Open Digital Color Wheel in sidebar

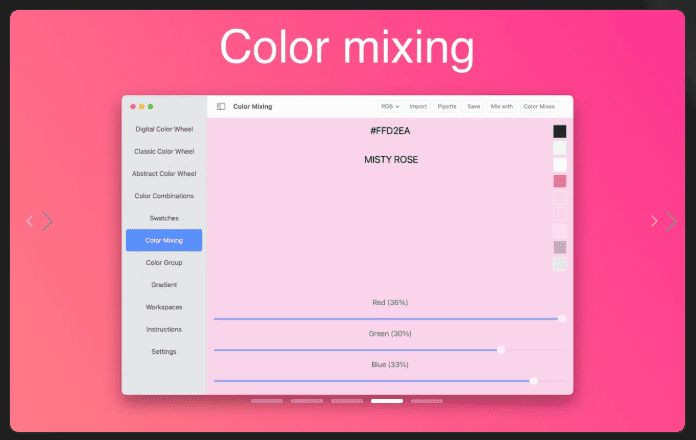(x=164, y=129)
